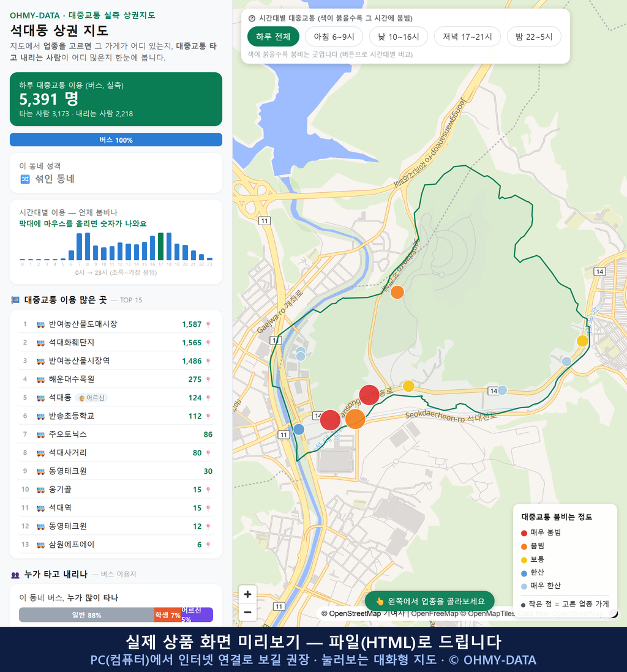Click the 석대화훼단지 stop name

(72, 343)
